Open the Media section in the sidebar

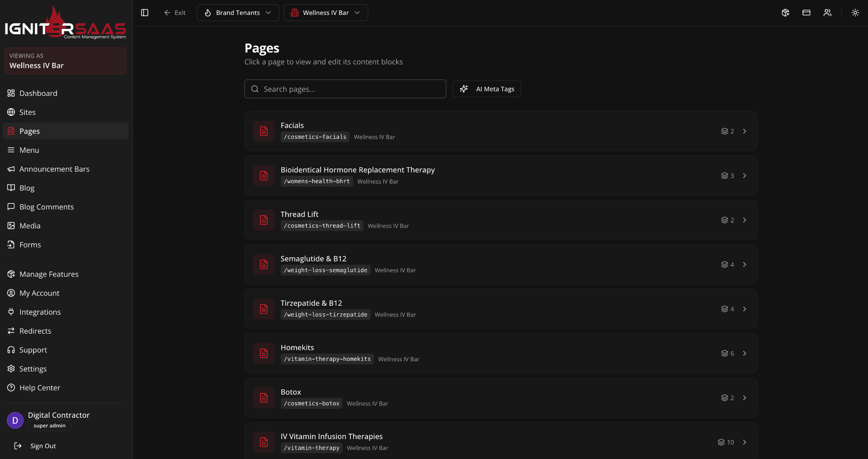tap(30, 225)
